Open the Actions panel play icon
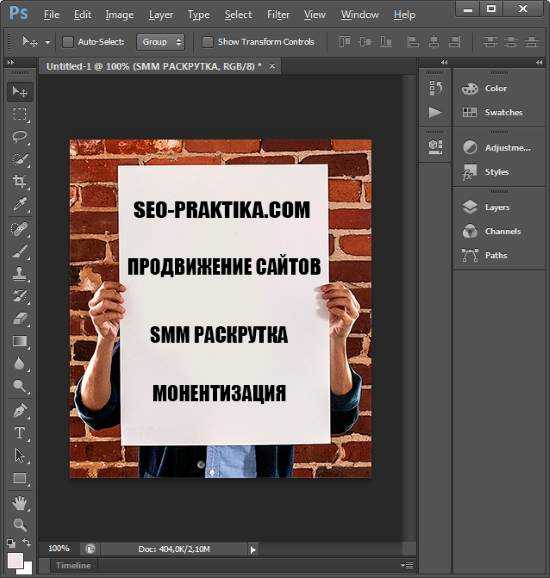This screenshot has width=550, height=578. (x=435, y=112)
